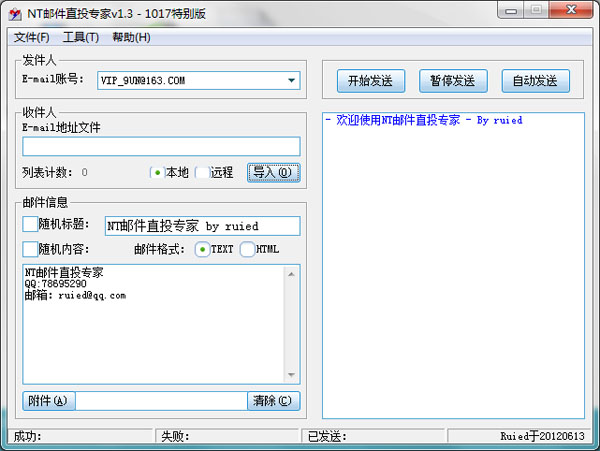Minimize the NT邮件直投专家 window
The height and width of the screenshot is (451, 600).
511,10
